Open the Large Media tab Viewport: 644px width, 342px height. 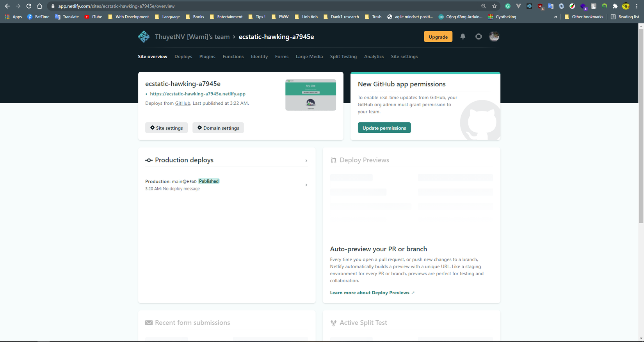tap(309, 57)
